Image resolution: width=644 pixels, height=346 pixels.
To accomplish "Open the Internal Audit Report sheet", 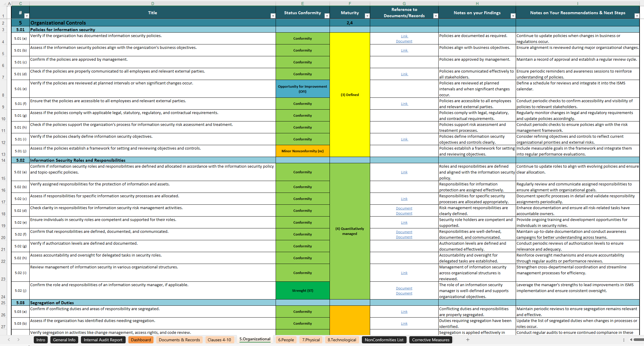I will (103, 340).
